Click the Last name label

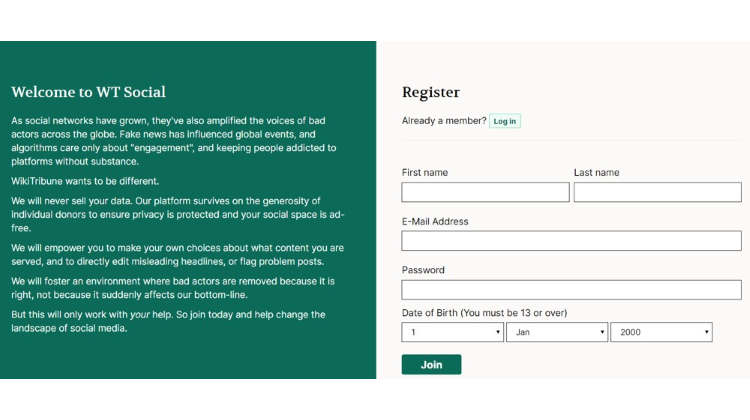[596, 172]
